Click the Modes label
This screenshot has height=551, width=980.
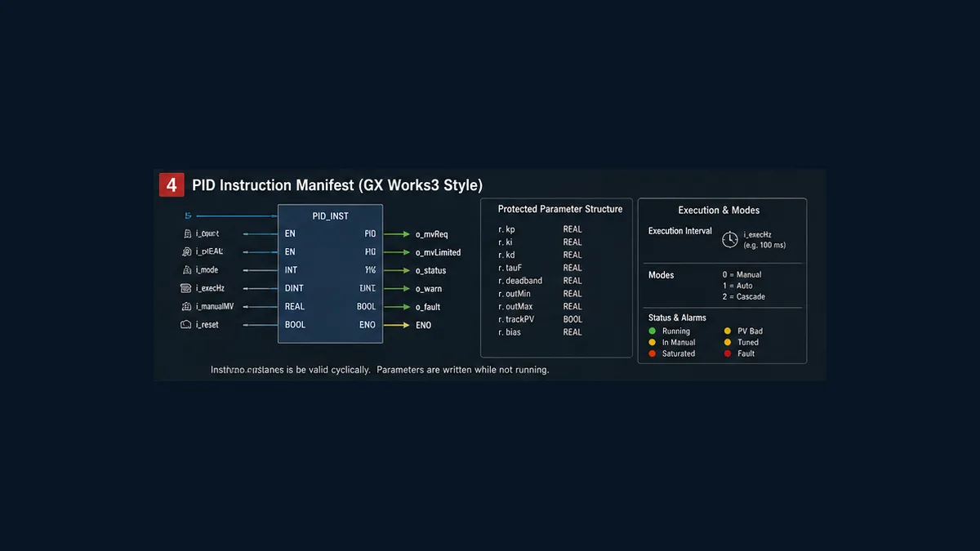click(661, 275)
